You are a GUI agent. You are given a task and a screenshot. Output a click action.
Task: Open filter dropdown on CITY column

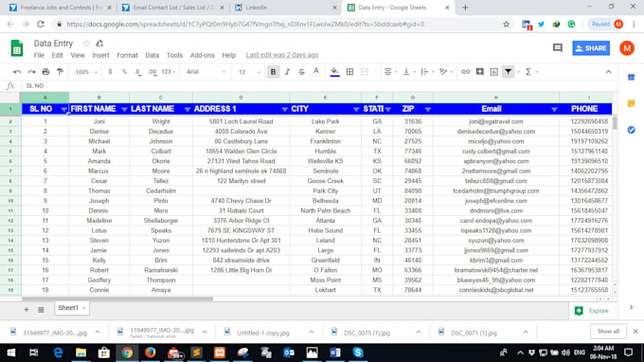356,109
